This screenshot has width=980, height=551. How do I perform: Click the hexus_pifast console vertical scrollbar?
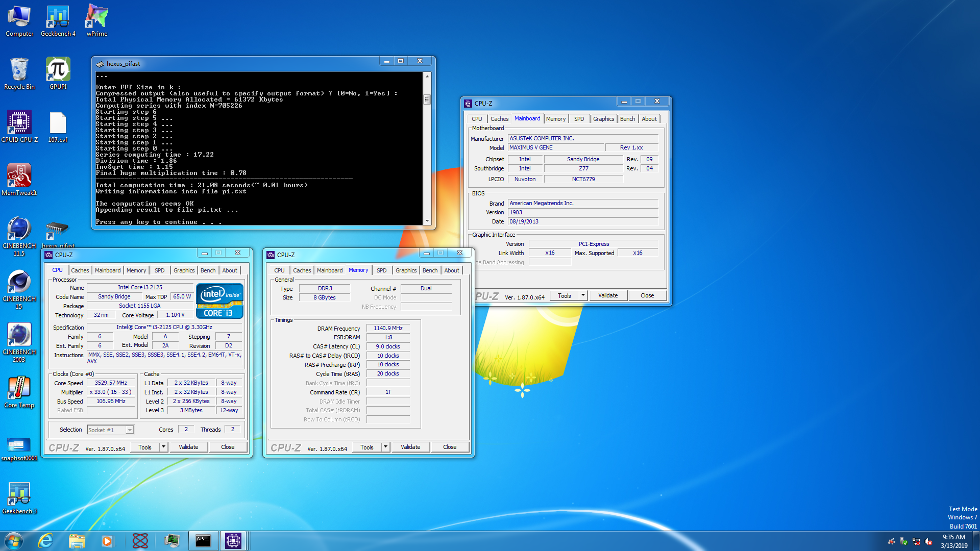click(x=427, y=148)
